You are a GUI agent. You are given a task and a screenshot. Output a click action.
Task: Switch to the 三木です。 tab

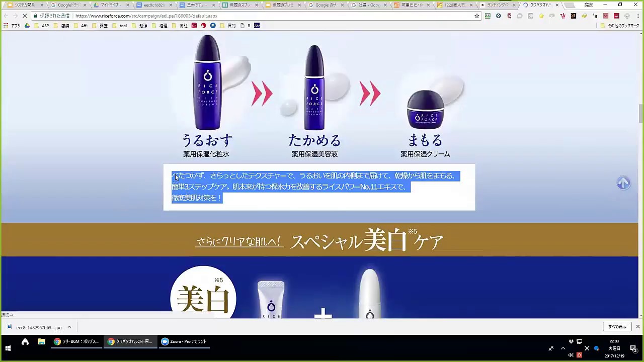[196, 5]
